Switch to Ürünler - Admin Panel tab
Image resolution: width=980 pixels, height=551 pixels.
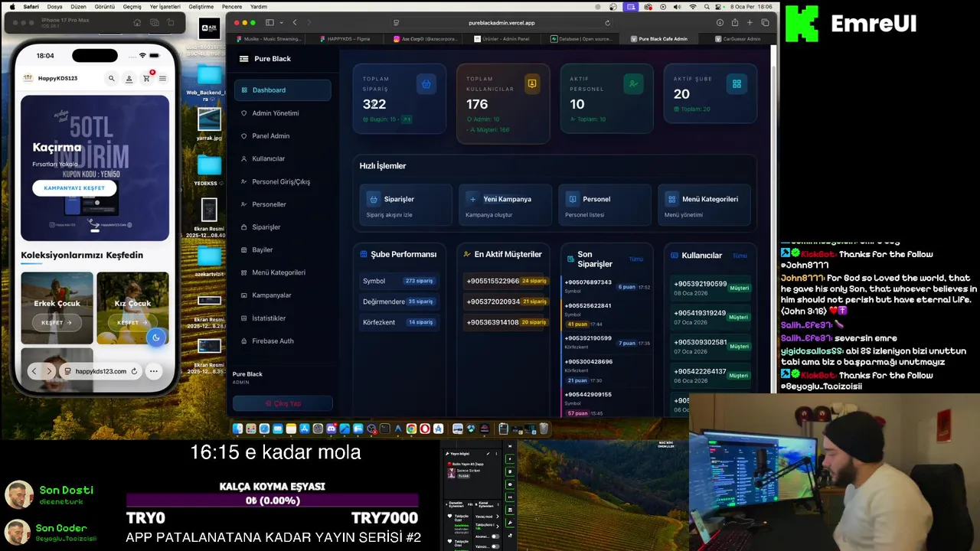coord(501,39)
